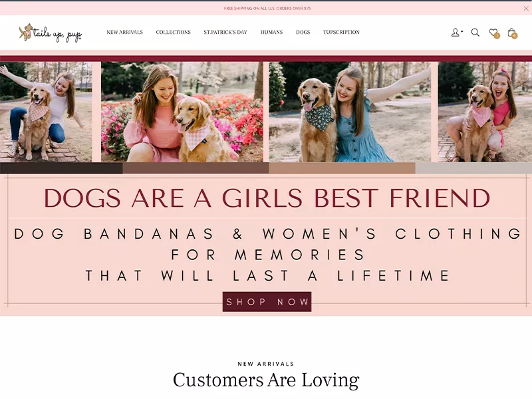532x399 pixels.
Task: Click the search magnifier icon
Action: point(475,33)
